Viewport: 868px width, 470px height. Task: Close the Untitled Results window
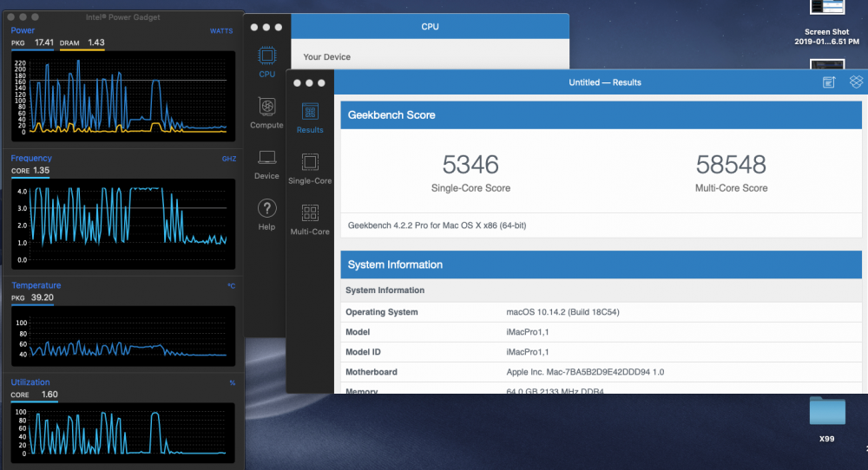click(297, 83)
